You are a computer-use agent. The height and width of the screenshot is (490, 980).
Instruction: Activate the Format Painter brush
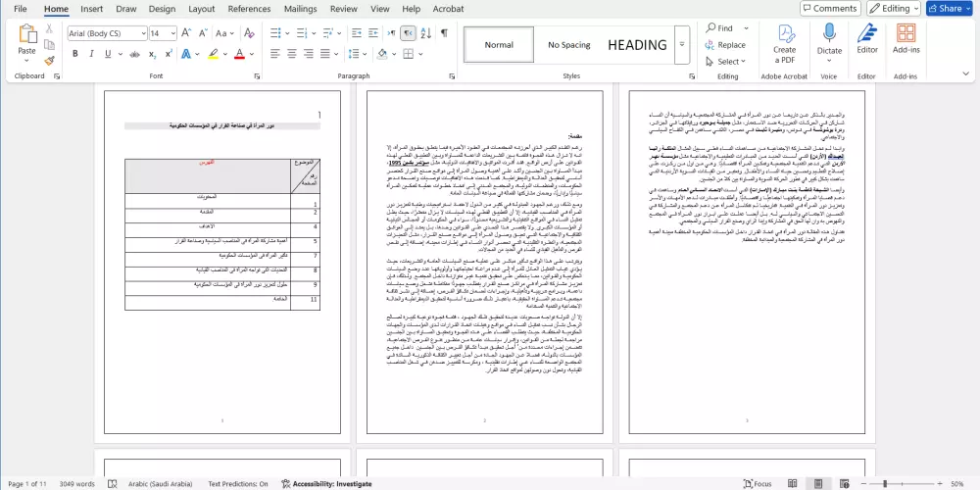pyautogui.click(x=49, y=61)
